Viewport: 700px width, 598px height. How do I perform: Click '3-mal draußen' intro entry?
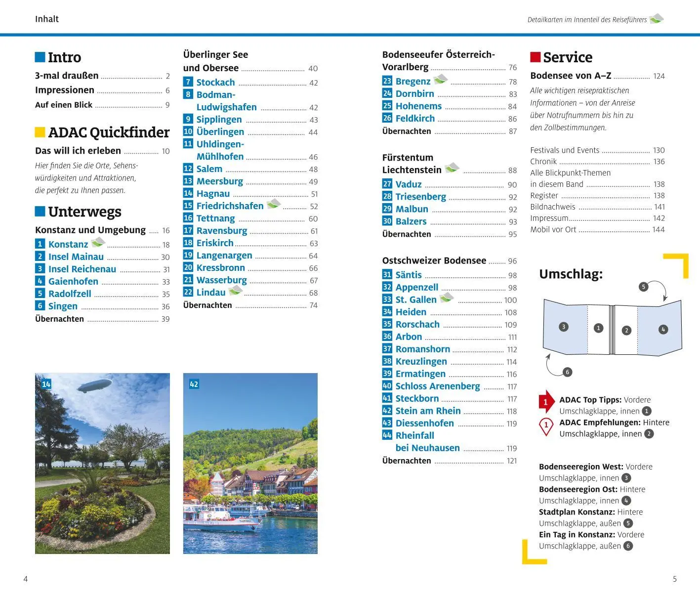(x=102, y=76)
